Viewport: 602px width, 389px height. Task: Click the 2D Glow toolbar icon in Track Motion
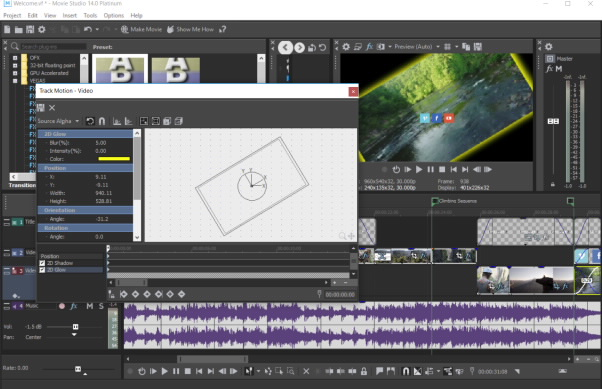click(179, 121)
